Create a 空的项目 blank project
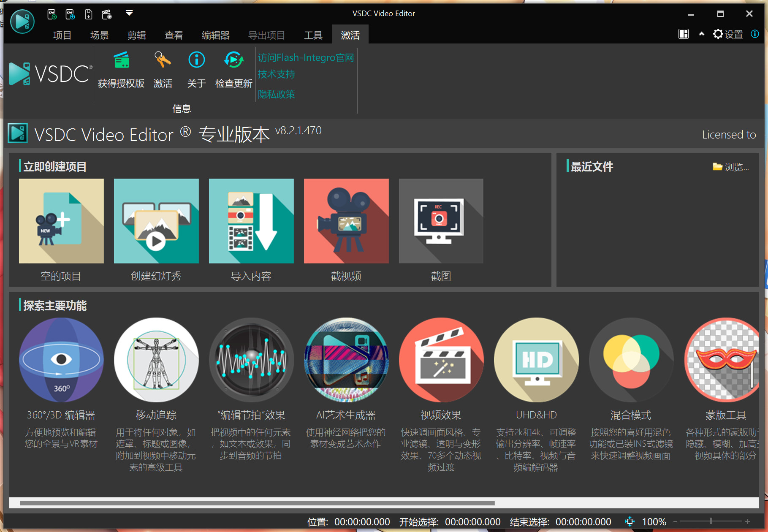768x532 pixels. [61, 221]
